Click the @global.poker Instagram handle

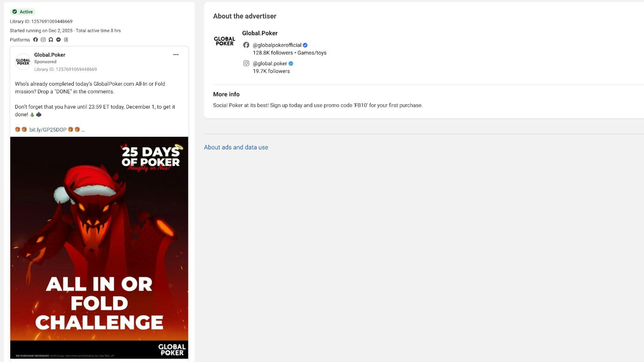click(x=270, y=64)
